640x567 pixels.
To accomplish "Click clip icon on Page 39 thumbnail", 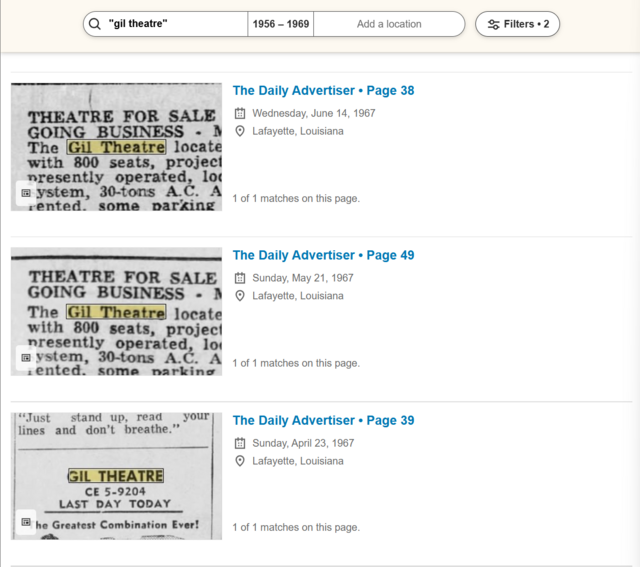I will 26,522.
